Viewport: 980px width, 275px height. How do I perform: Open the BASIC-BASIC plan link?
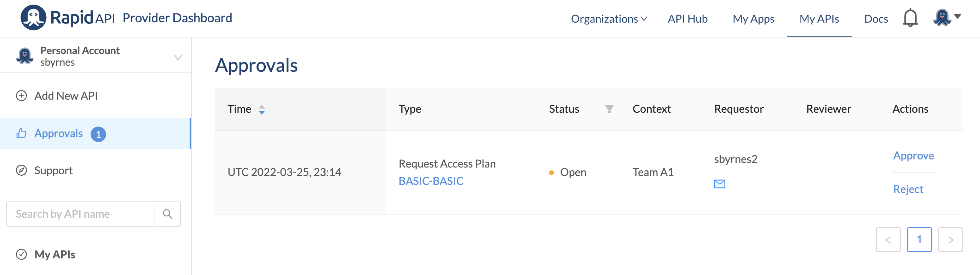431,181
